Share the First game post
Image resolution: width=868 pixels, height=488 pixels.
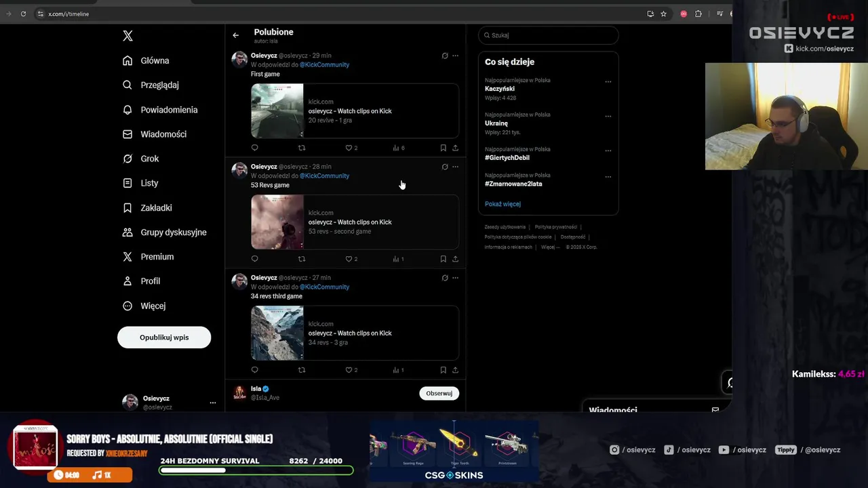click(455, 148)
